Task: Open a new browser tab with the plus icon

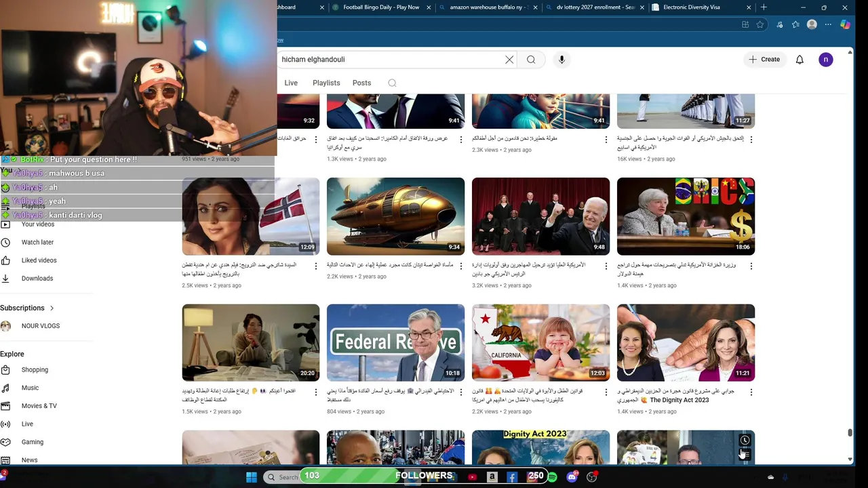Action: pyautogui.click(x=764, y=7)
